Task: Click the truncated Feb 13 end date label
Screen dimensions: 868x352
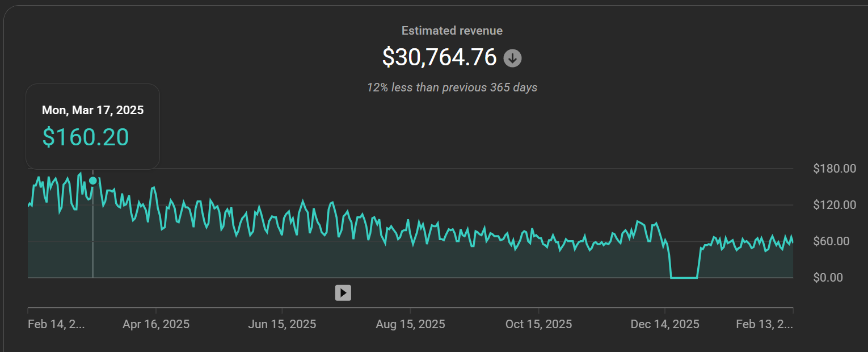Action: point(764,324)
